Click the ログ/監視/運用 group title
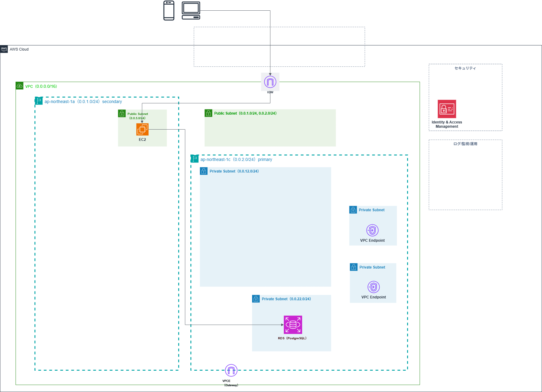 [x=465, y=144]
